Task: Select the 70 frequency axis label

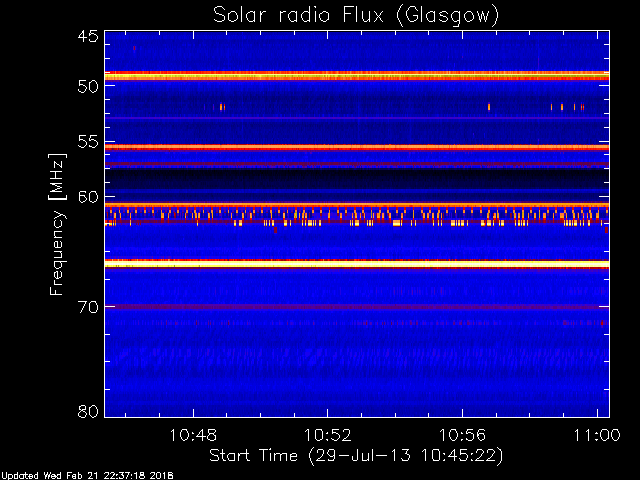Action: [88, 307]
